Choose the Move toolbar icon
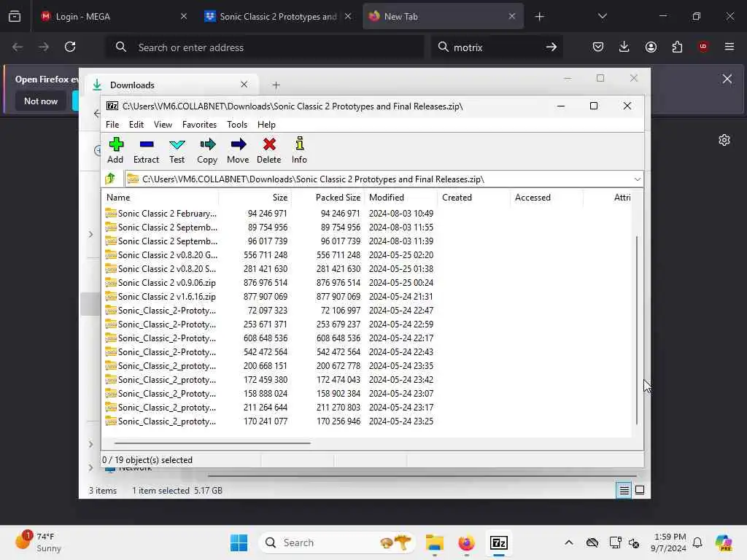The width and height of the screenshot is (747, 560). [x=238, y=150]
